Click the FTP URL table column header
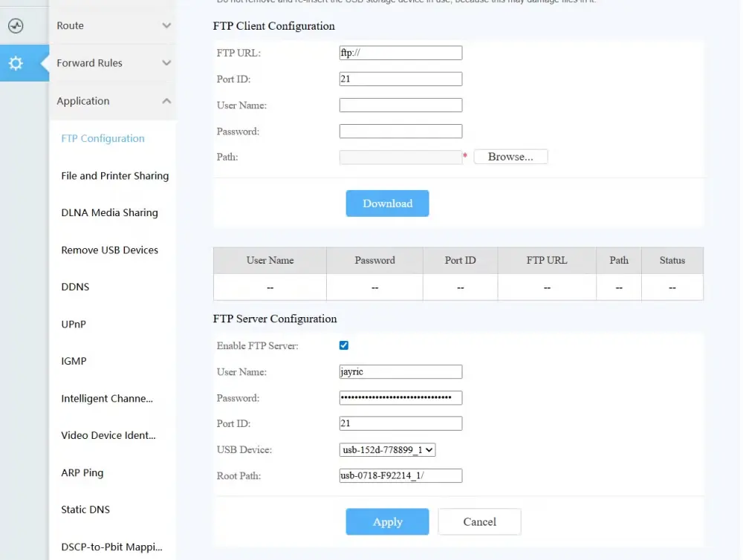 click(547, 261)
